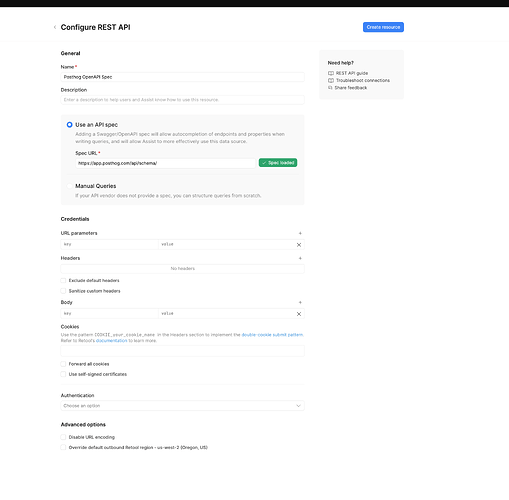Check Sanitize custom headers
509x500 pixels.
[63, 291]
